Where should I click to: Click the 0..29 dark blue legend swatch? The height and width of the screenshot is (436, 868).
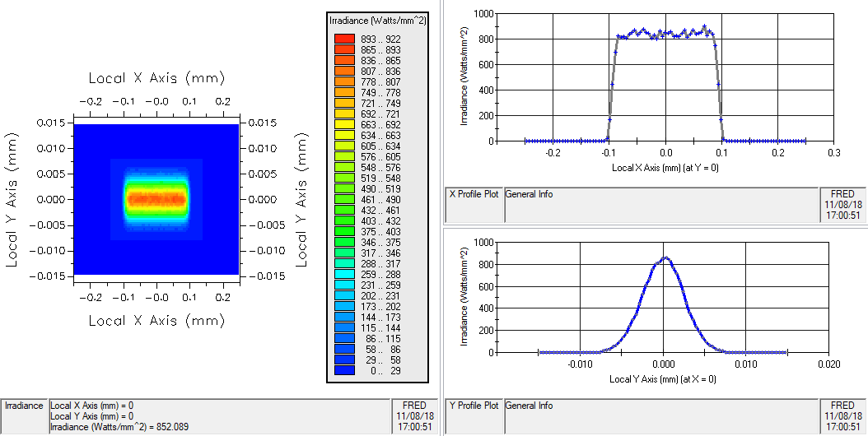point(344,370)
